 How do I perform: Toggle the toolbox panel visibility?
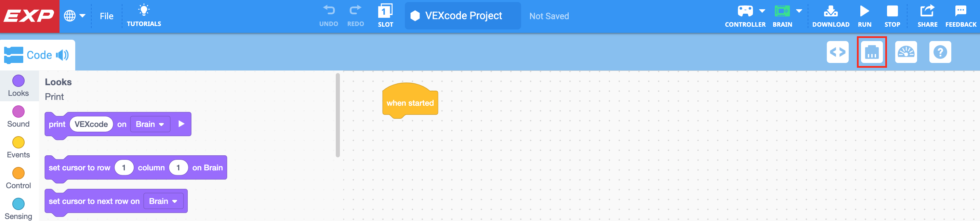coord(872,52)
